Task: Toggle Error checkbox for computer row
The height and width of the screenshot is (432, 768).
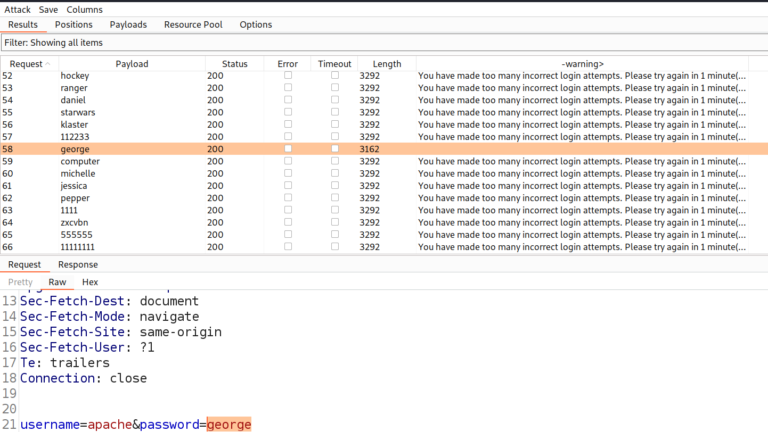Action: click(288, 161)
